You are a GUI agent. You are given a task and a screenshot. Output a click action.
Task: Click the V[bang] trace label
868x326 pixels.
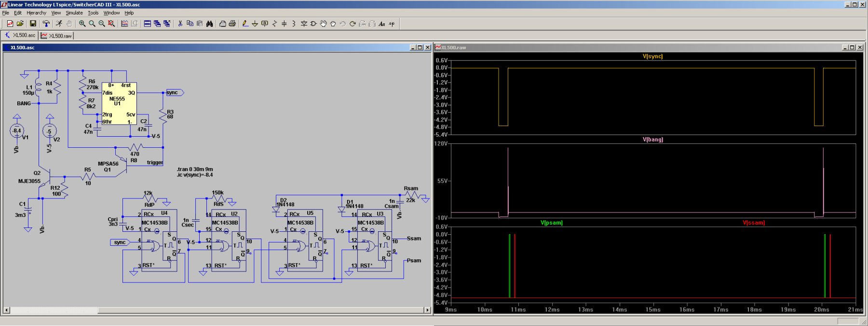coord(652,140)
